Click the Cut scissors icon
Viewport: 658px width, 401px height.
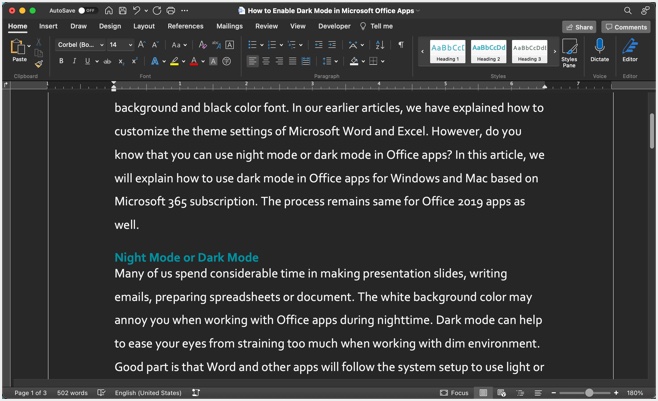(x=39, y=42)
